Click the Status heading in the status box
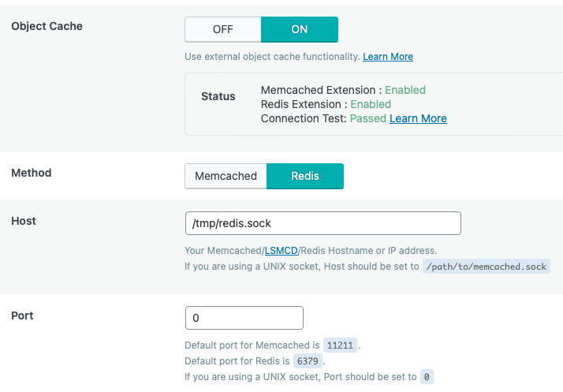 218,96
